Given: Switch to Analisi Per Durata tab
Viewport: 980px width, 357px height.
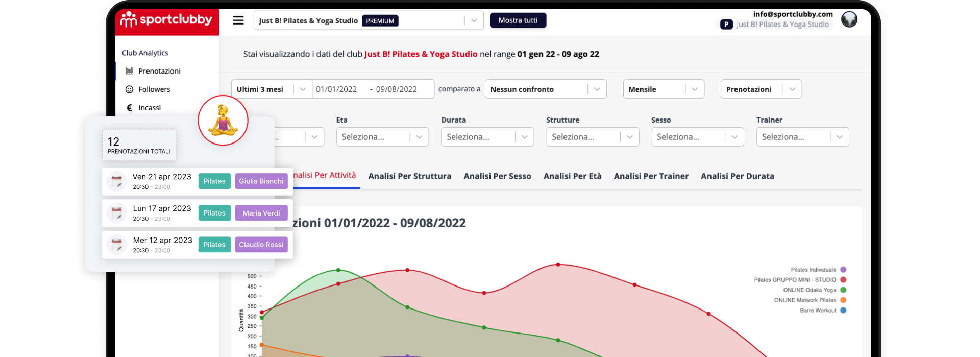Looking at the screenshot, I should point(738,176).
